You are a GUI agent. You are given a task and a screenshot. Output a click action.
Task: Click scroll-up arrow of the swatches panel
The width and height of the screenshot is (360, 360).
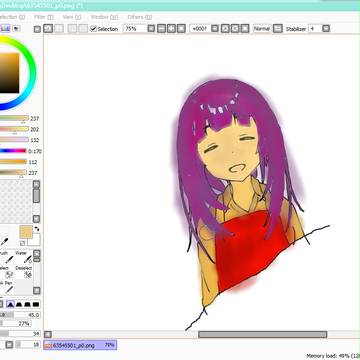tap(37, 184)
